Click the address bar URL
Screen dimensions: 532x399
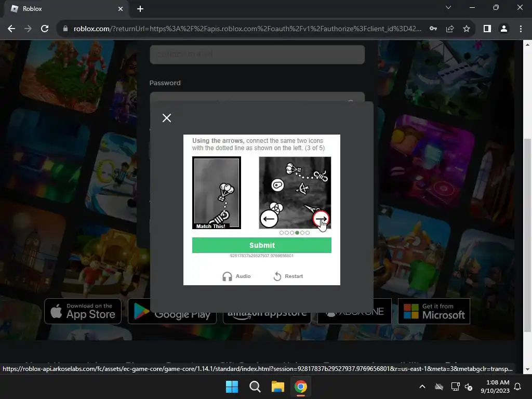[247, 29]
